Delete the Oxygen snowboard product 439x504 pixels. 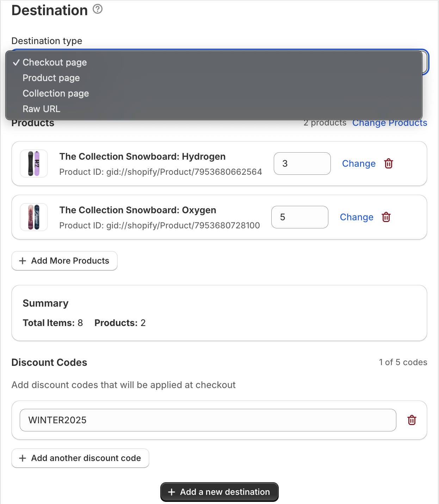386,217
